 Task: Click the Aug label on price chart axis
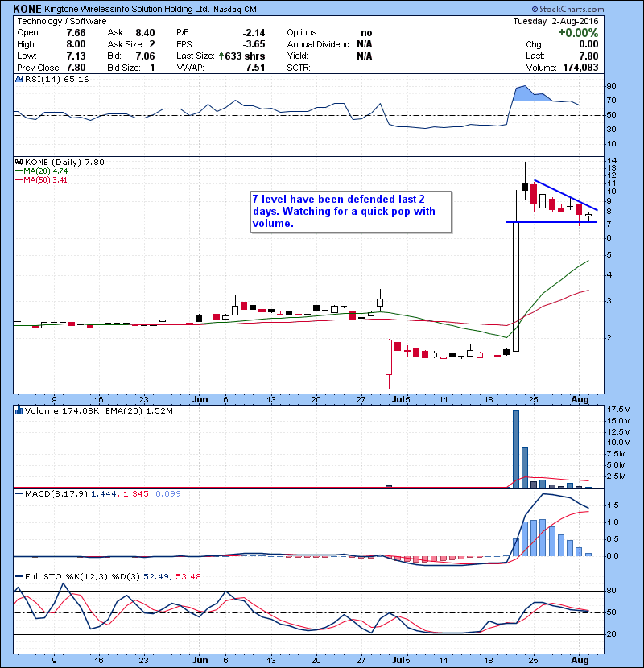(580, 400)
